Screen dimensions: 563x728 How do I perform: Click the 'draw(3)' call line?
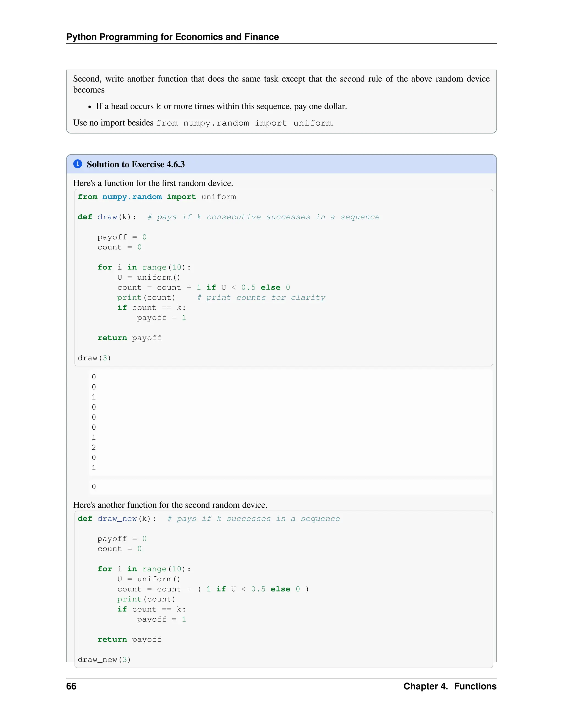[94, 358]
